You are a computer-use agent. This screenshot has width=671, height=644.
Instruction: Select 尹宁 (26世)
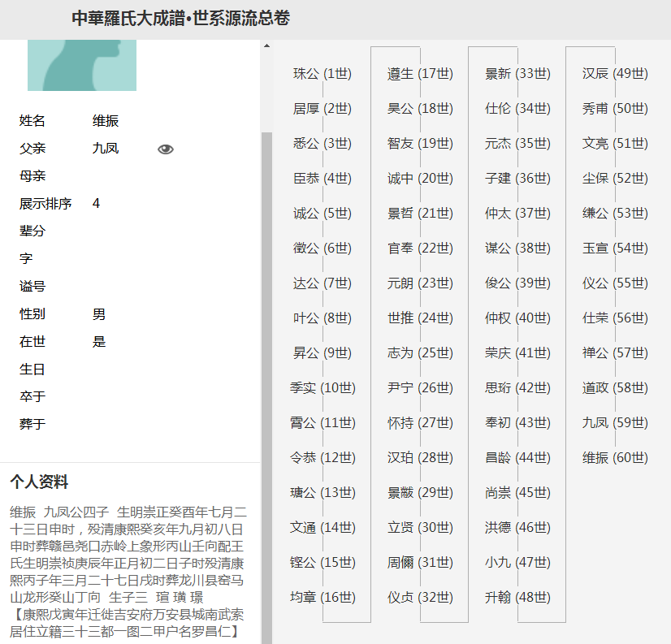pos(420,387)
